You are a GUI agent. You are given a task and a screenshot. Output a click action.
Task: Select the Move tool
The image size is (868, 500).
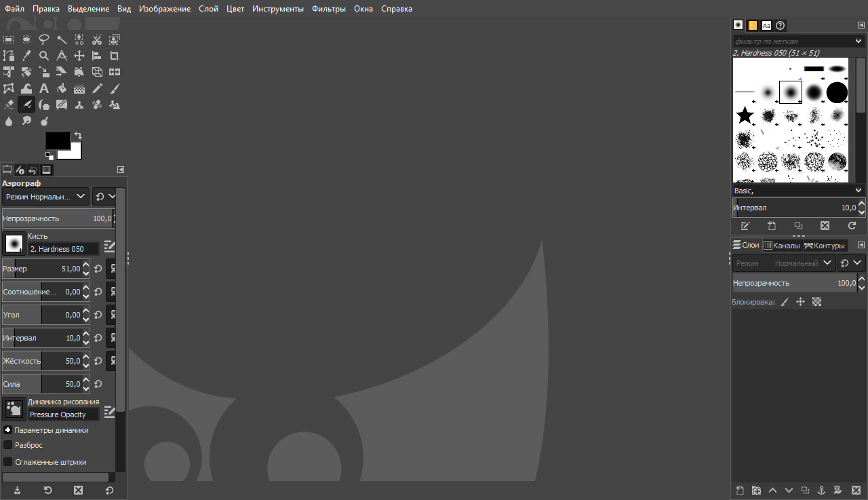coord(79,56)
